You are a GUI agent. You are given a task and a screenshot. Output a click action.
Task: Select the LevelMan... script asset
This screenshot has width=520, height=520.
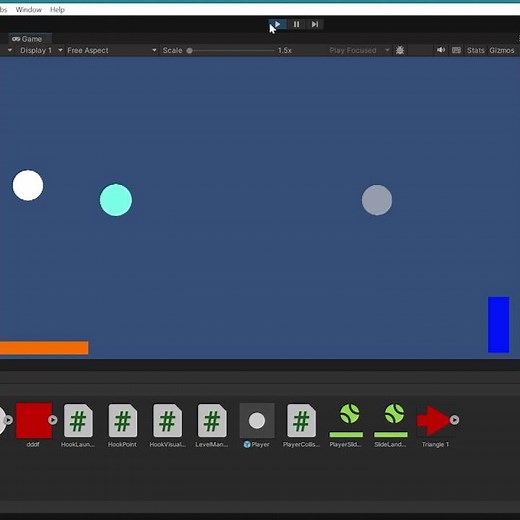pyautogui.click(x=212, y=421)
